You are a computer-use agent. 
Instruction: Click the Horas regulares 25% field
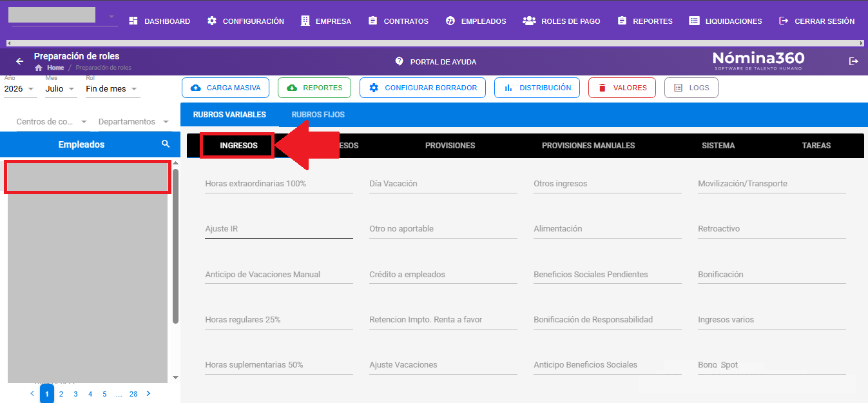pyautogui.click(x=279, y=319)
